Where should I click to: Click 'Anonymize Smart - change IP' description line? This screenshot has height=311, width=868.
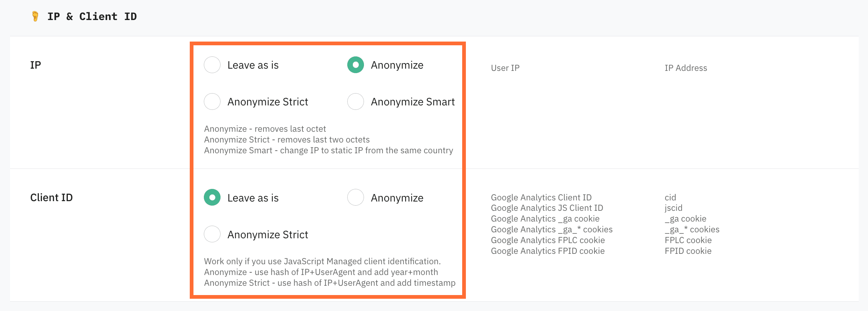328,150
